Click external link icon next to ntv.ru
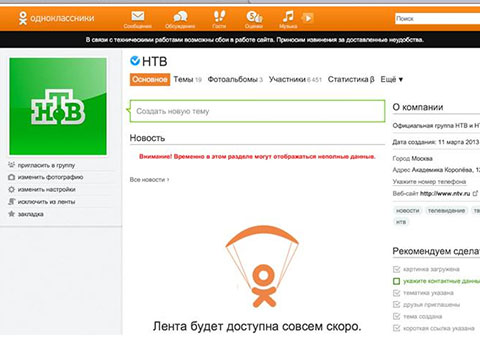480x360 pixels. pos(475,193)
